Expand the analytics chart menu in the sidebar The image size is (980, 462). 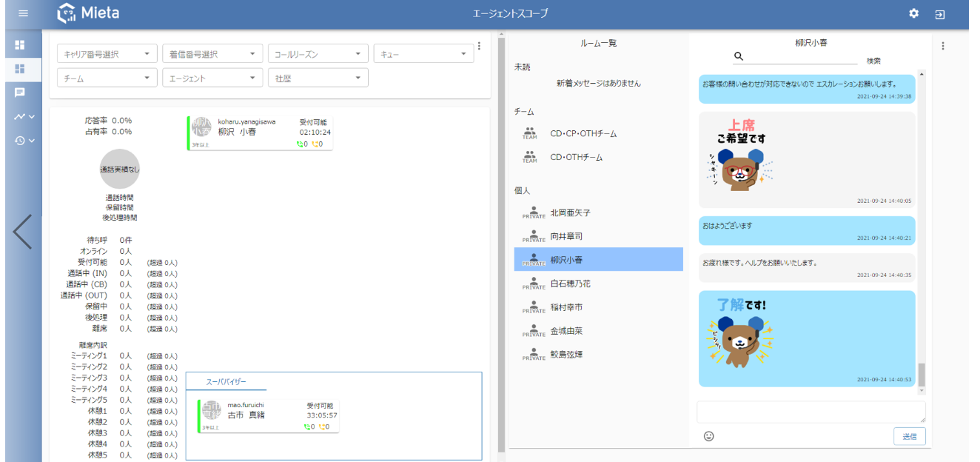point(24,116)
